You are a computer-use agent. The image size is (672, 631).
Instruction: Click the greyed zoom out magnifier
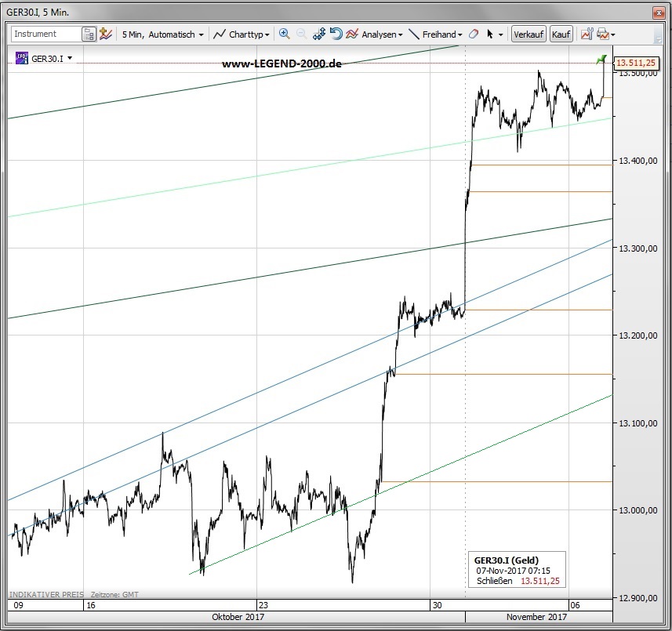pyautogui.click(x=301, y=34)
